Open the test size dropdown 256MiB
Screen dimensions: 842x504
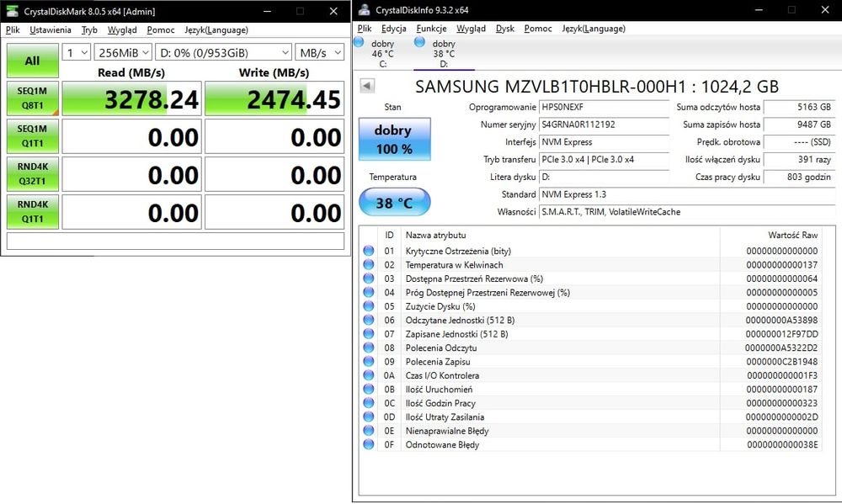pos(123,53)
